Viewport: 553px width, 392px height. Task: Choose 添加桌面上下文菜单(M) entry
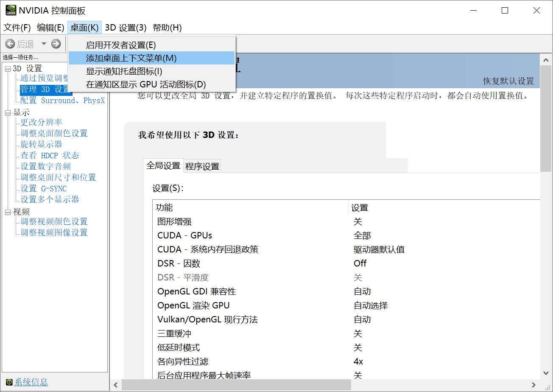152,58
